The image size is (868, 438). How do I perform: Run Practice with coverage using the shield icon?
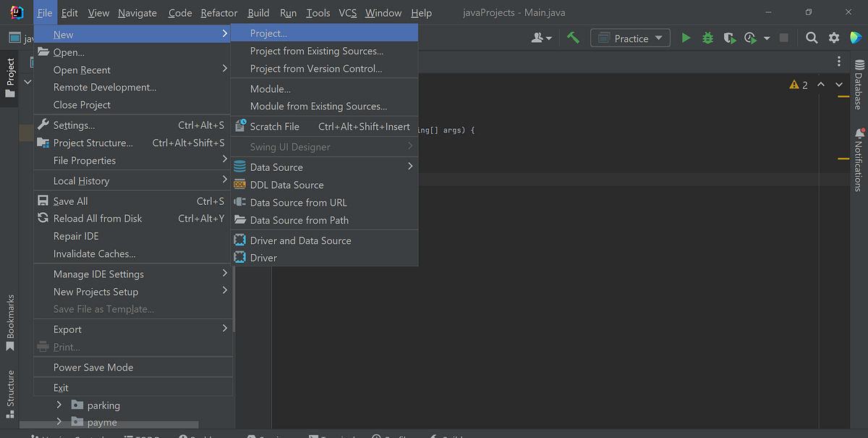pos(728,37)
